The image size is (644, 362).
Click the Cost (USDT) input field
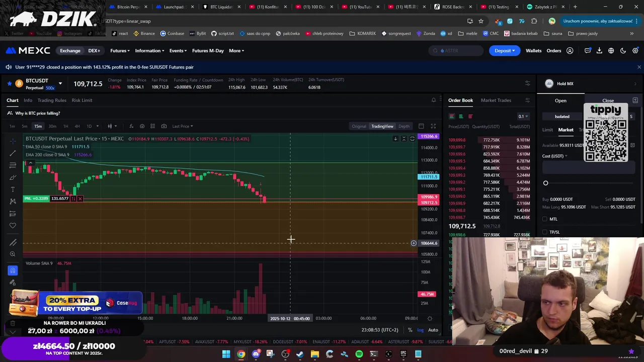589,167
